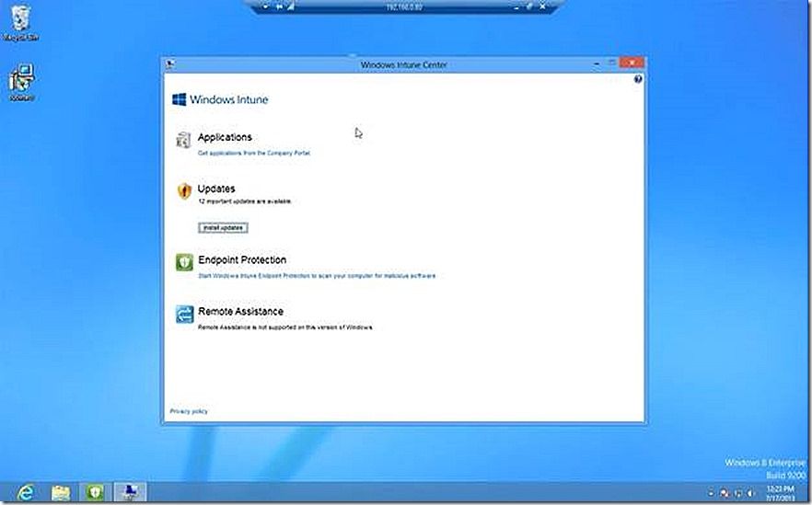Click '12 important updates are available' text
Image resolution: width=812 pixels, height=505 pixels.
(245, 201)
